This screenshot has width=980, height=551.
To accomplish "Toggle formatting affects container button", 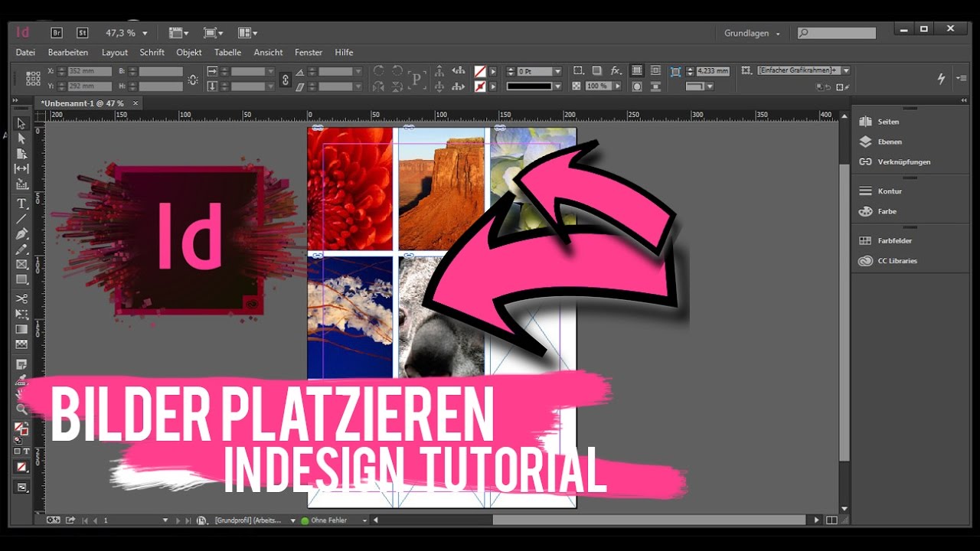I will (x=17, y=452).
